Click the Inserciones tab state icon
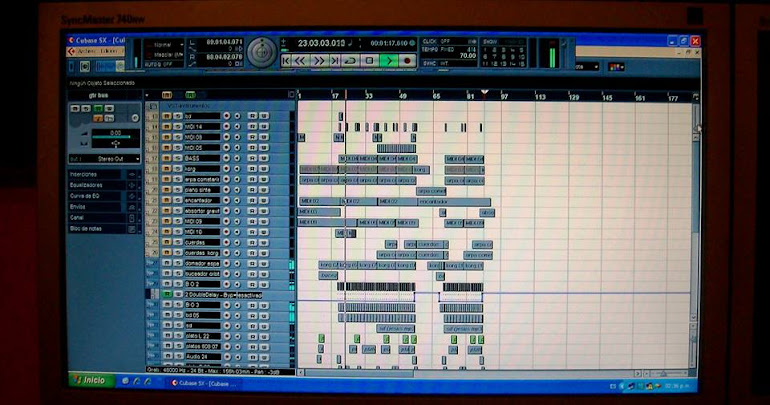The image size is (770, 405). coord(132,174)
